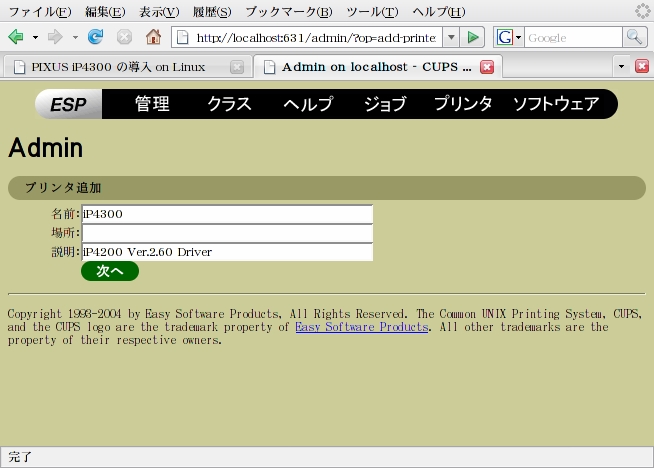Viewport: 654px width, 468px height.
Task: Click the empty 場所 field
Action: tap(227, 233)
